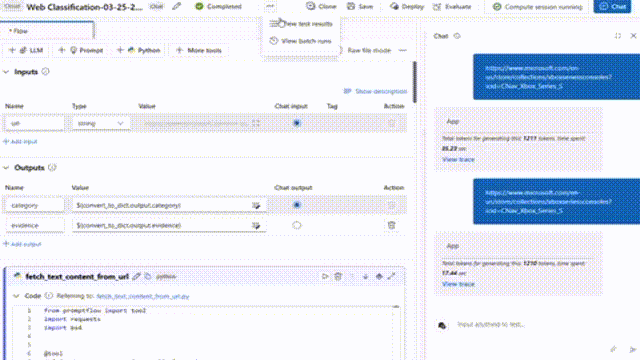Screen dimensions: 640x360
Task: Open reference picker for category value
Action: tap(256, 205)
